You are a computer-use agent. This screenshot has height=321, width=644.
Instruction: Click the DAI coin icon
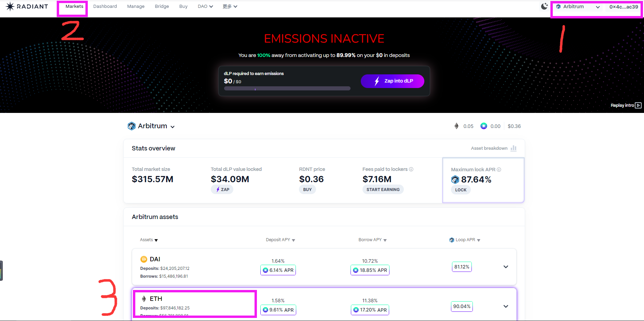[144, 259]
